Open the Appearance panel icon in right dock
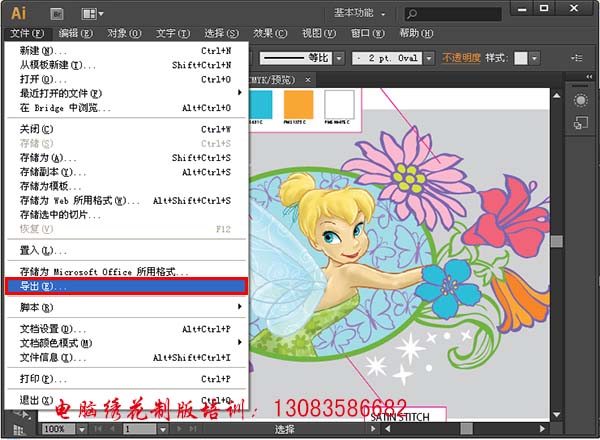The height and width of the screenshot is (440, 600). tap(580, 100)
